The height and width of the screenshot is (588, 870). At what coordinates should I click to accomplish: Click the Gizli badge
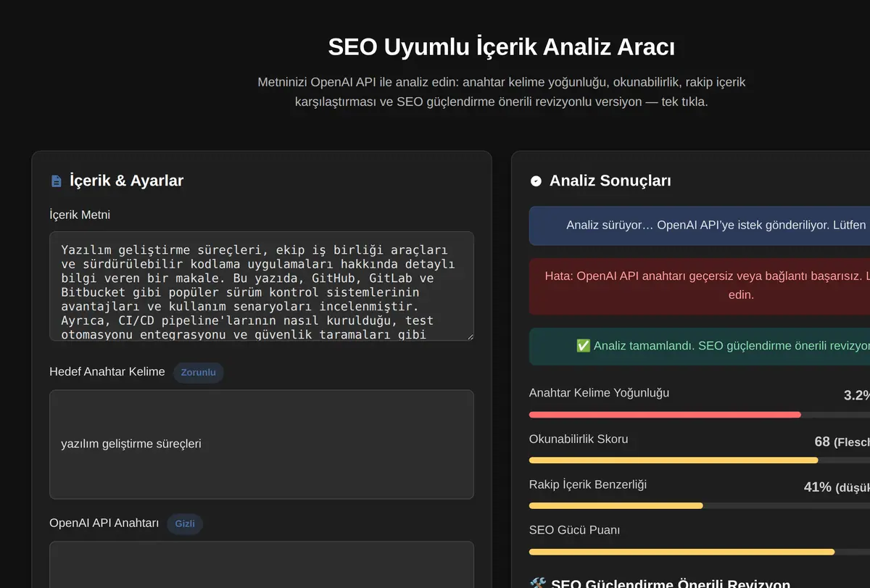185,523
